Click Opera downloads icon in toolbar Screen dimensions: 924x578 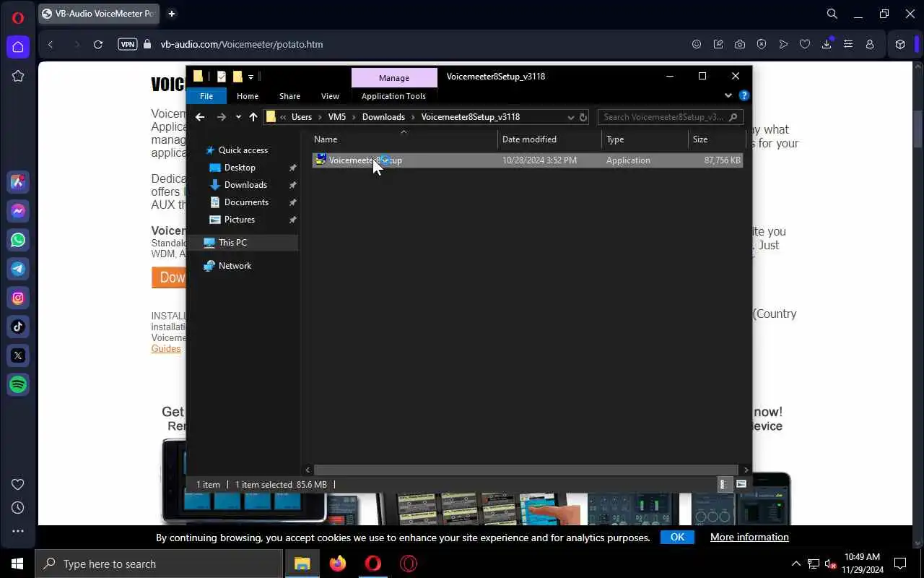point(827,44)
